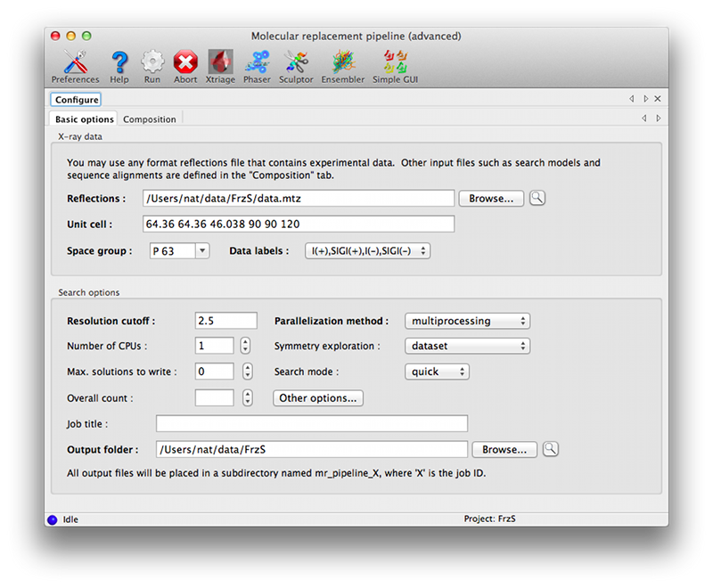Select the Basic options tab

(85, 119)
